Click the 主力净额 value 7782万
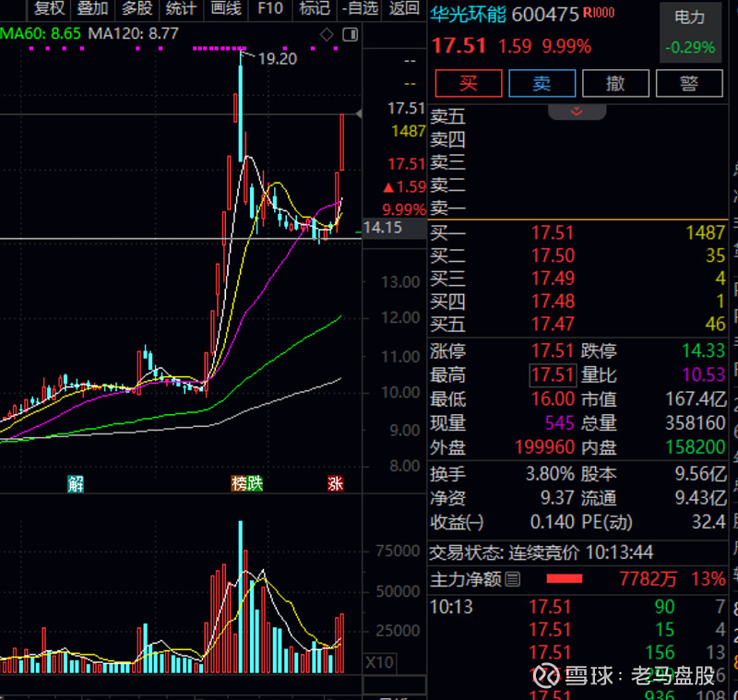 648,579
